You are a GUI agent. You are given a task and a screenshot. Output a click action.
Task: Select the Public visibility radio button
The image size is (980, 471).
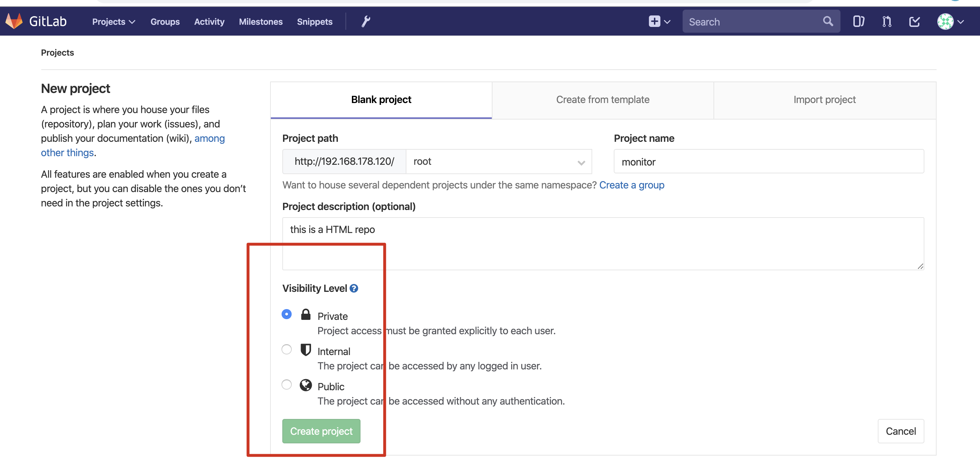(287, 384)
